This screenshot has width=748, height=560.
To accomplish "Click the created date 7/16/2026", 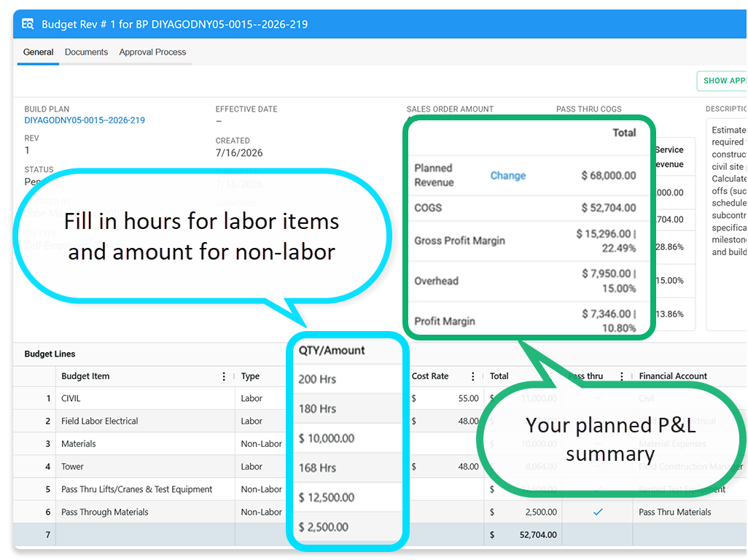I will (239, 153).
